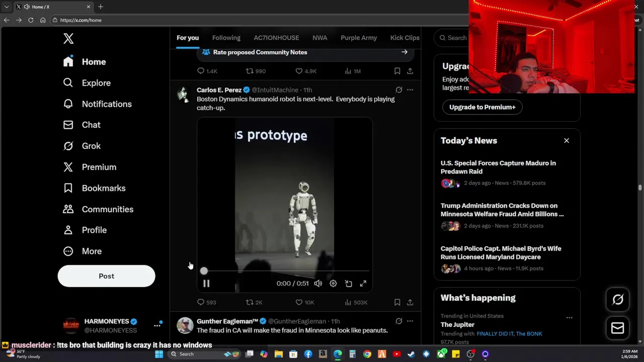Open Minnesota Welfare Fraud news story
The height and width of the screenshot is (362, 644).
point(502,210)
